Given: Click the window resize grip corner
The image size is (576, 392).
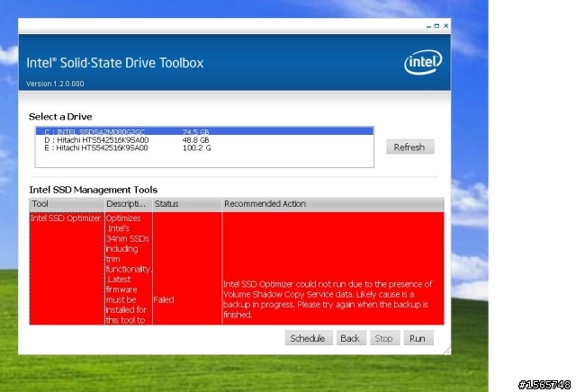Looking at the screenshot, I should pos(446,351).
